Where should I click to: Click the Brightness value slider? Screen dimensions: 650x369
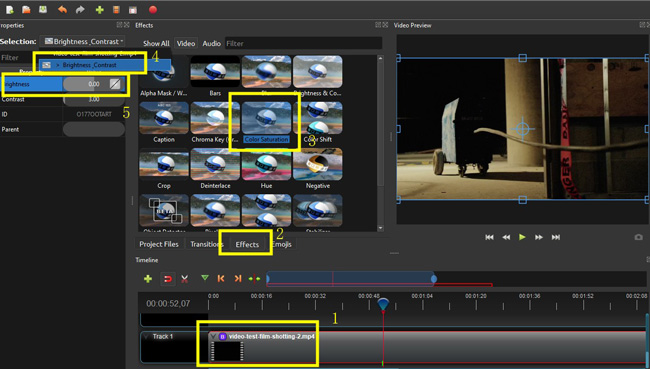tap(94, 84)
